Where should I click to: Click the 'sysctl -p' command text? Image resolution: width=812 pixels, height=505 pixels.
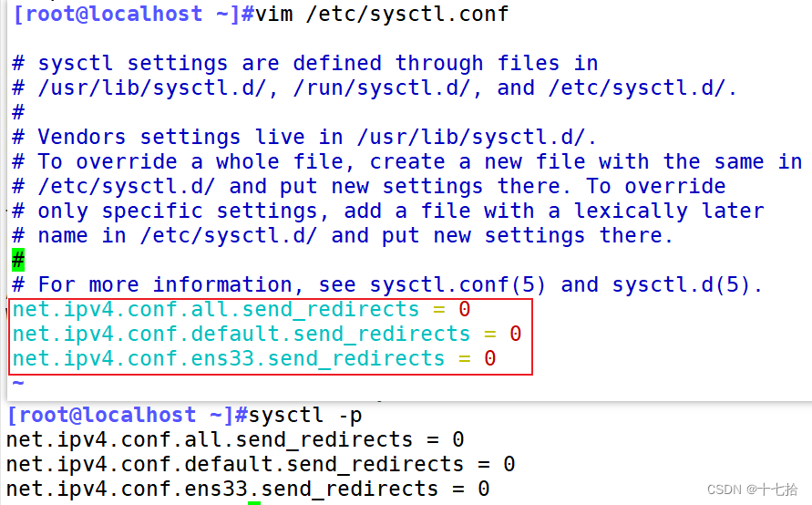305,416
